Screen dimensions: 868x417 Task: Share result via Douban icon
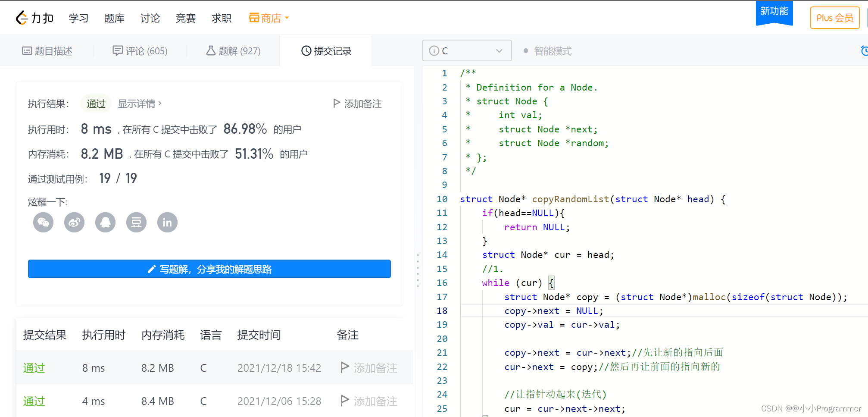pyautogui.click(x=137, y=223)
